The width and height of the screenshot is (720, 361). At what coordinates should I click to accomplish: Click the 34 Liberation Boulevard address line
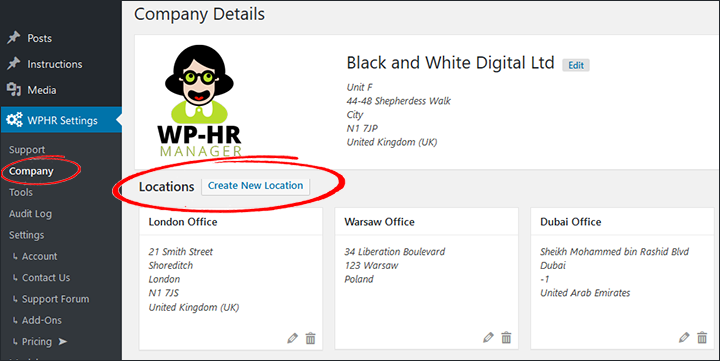point(394,252)
